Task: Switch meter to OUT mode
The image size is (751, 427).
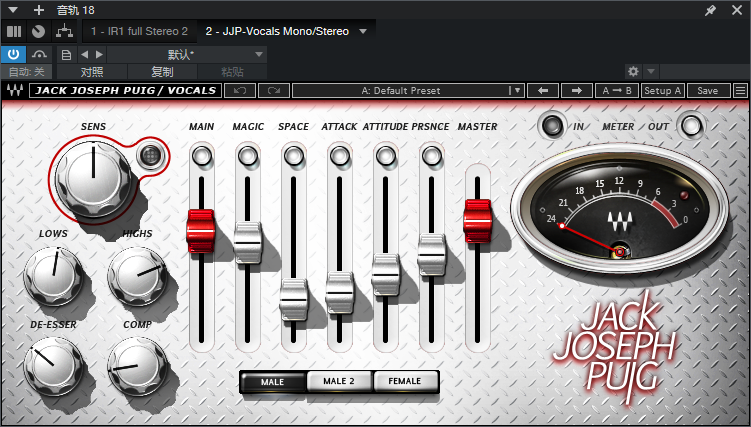Action: (692, 126)
